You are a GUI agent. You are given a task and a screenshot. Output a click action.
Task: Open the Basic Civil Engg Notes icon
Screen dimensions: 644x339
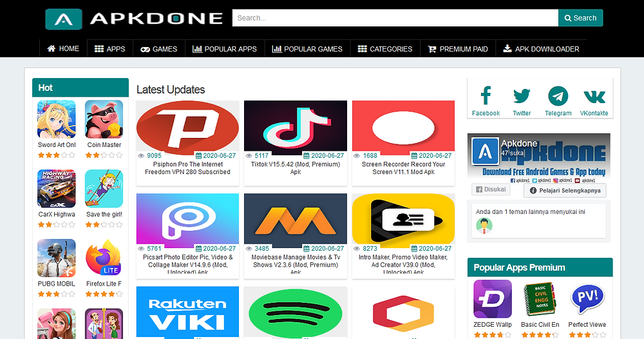pyautogui.click(x=540, y=299)
